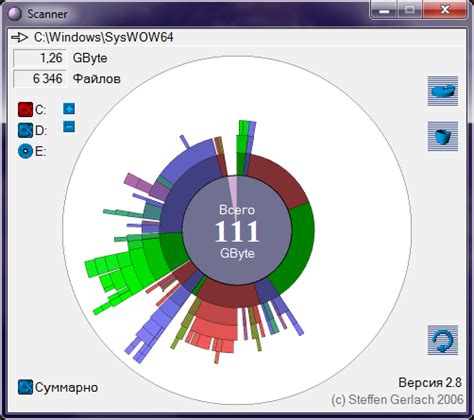Click the Суммарно summary icon
The width and height of the screenshot is (474, 420).
(x=25, y=387)
